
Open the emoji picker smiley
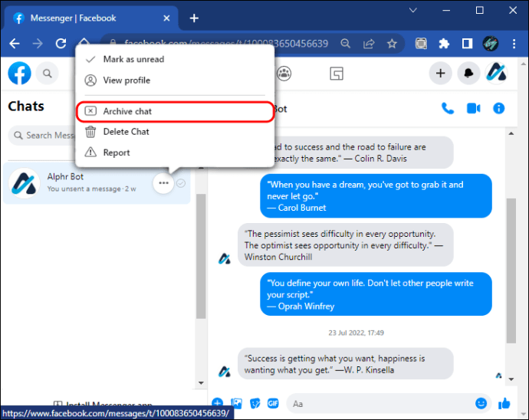tap(481, 403)
